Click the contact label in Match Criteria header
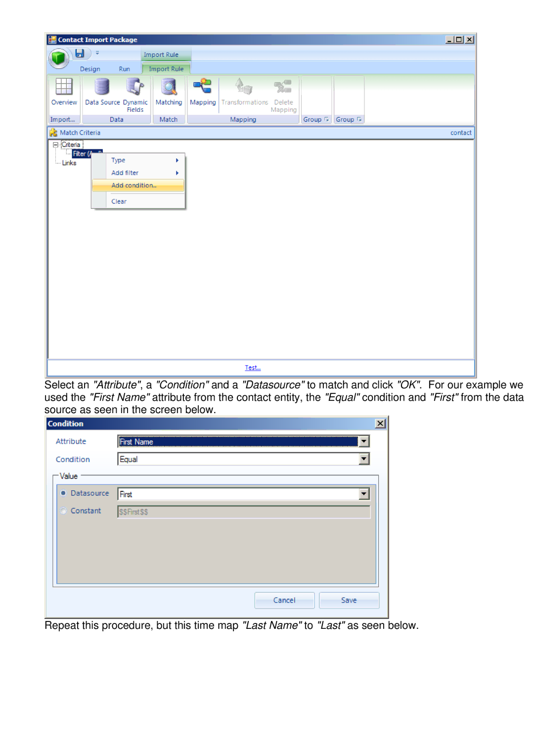This screenshot has height=756, width=534. coord(461,133)
